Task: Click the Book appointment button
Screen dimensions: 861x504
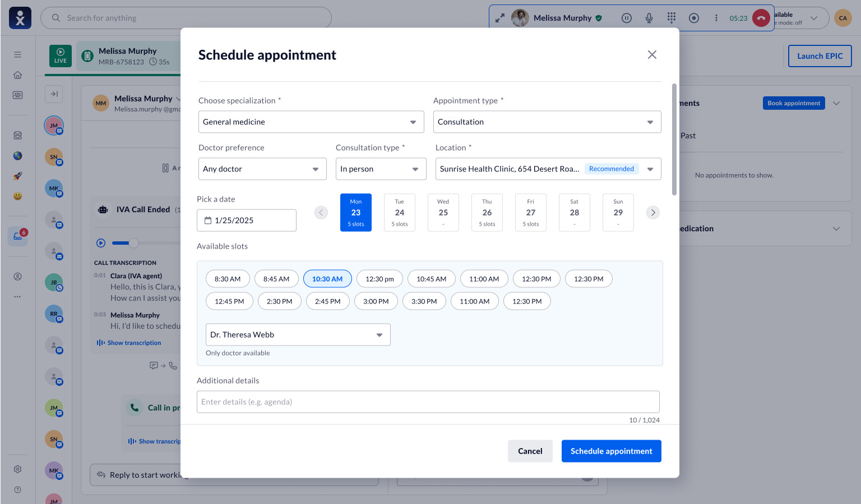Action: [x=794, y=103]
